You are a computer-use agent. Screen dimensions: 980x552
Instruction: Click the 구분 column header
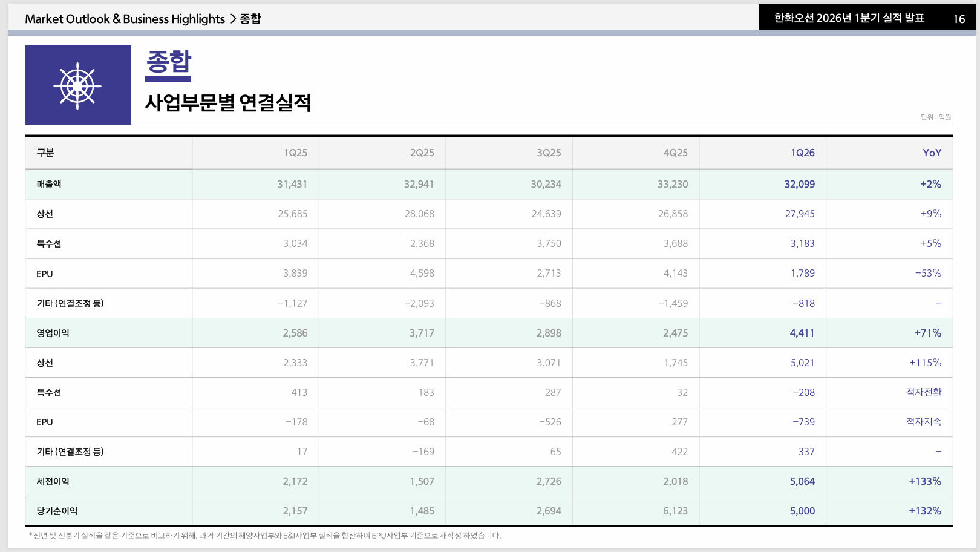coord(45,153)
